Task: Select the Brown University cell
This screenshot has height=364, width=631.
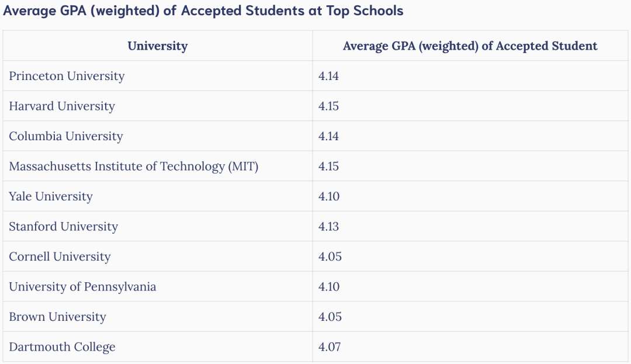Action: (57, 317)
